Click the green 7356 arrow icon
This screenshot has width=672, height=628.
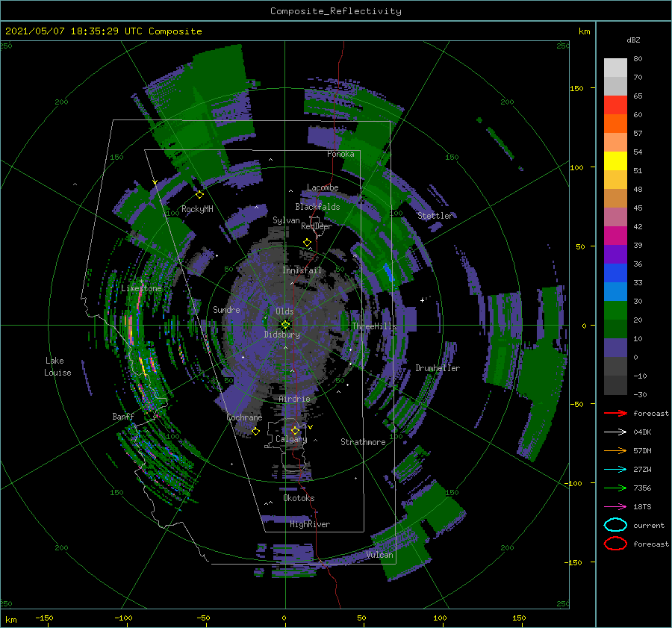[615, 488]
